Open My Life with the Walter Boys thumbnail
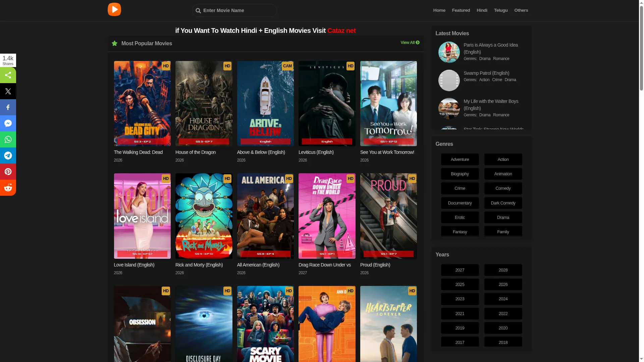 [449, 109]
